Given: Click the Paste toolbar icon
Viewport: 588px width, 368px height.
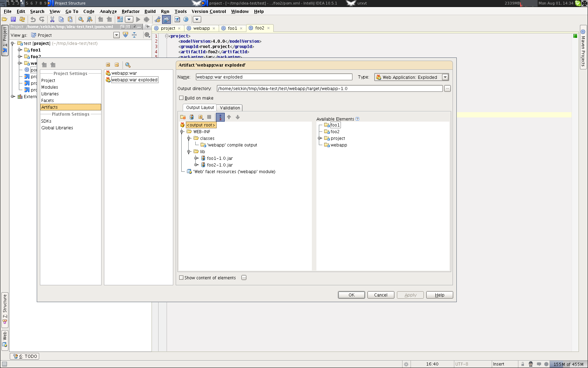Looking at the screenshot, I should click(70, 20).
